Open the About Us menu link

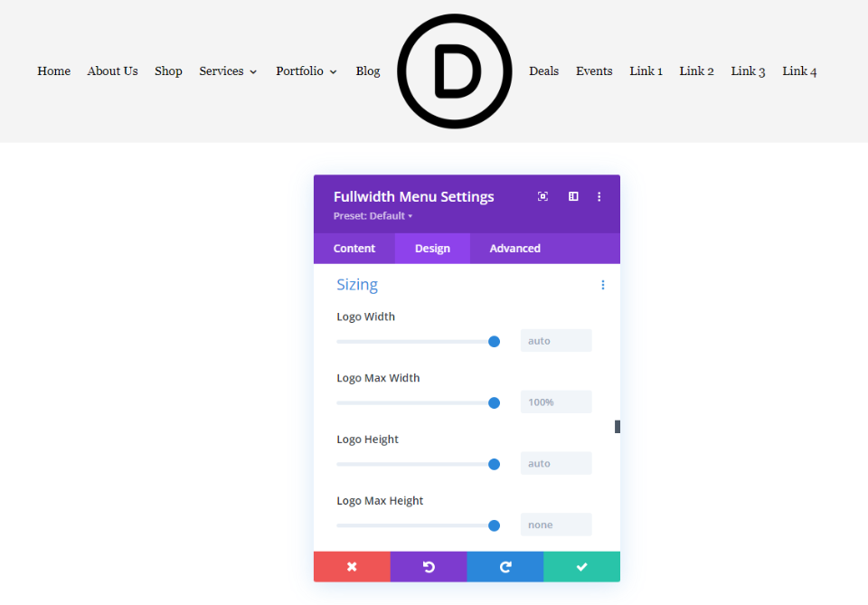[112, 71]
